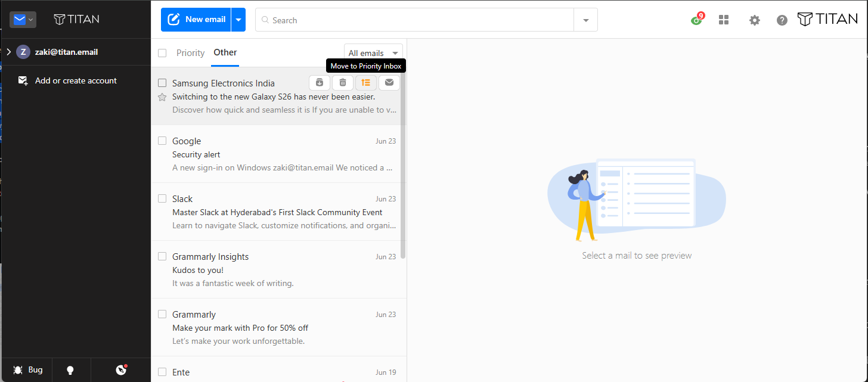Check the Google email checkbox
The image size is (868, 382).
pos(162,141)
